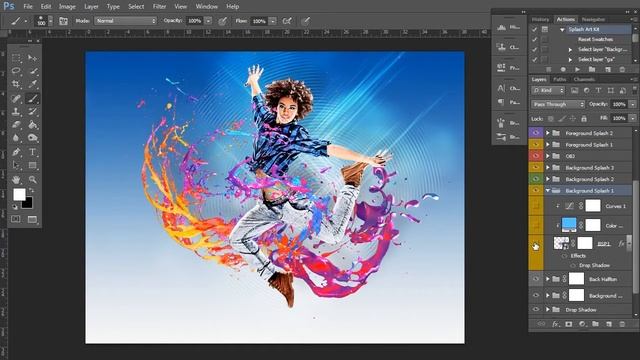Viewport: 640px width, 360px height.
Task: Hide the Background Splash 2 group
Action: 536,179
